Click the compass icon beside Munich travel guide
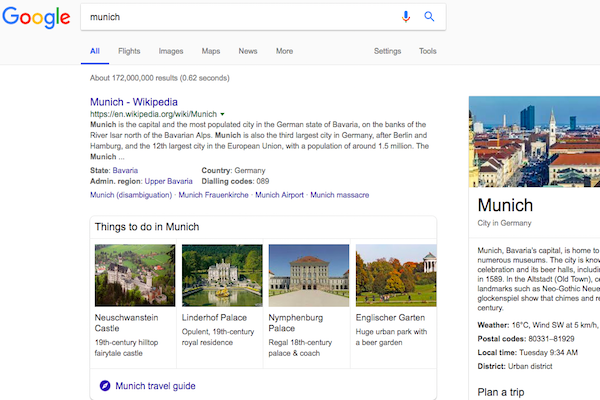Image resolution: width=600 pixels, height=400 pixels. click(105, 385)
